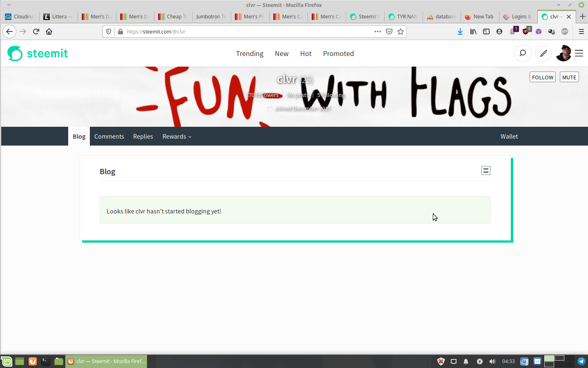Open the page actions three-dot menu
Image resolution: width=588 pixels, height=368 pixels.
(378, 31)
